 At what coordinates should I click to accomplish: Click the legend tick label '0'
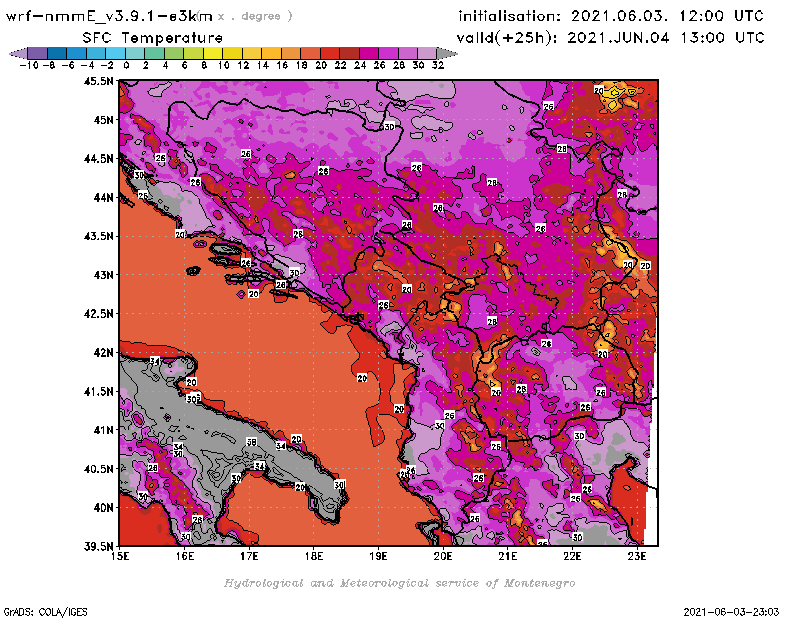coord(126,65)
